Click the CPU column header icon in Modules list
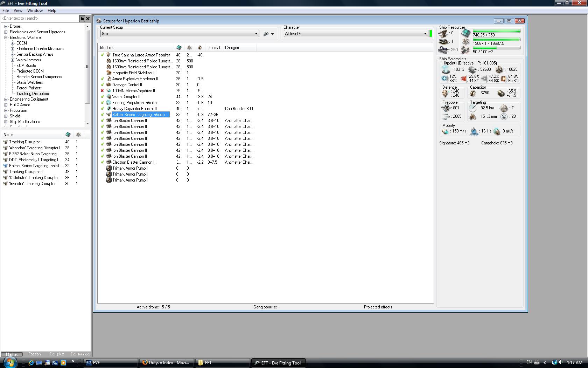588x368 pixels. pyautogui.click(x=179, y=48)
